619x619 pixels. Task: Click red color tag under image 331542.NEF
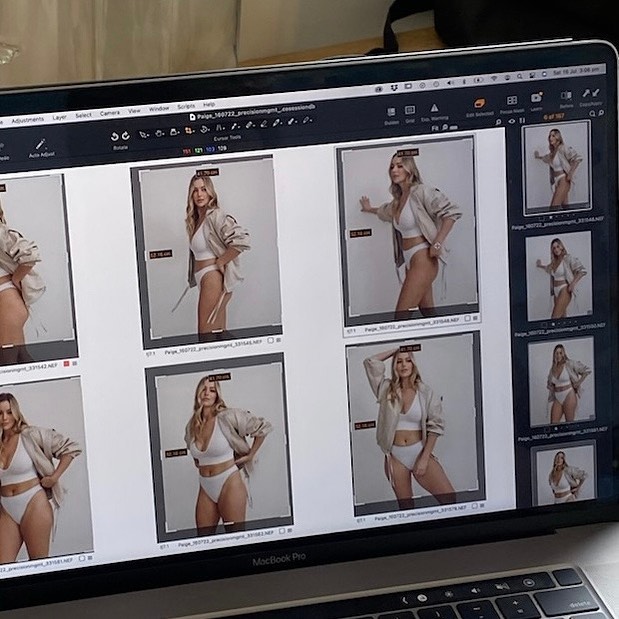[66, 364]
